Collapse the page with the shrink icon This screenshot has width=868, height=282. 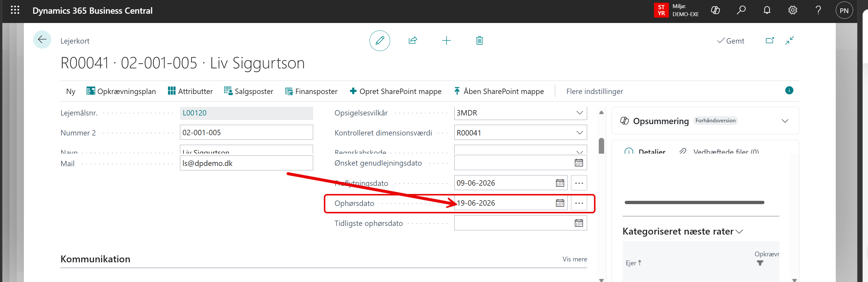789,41
